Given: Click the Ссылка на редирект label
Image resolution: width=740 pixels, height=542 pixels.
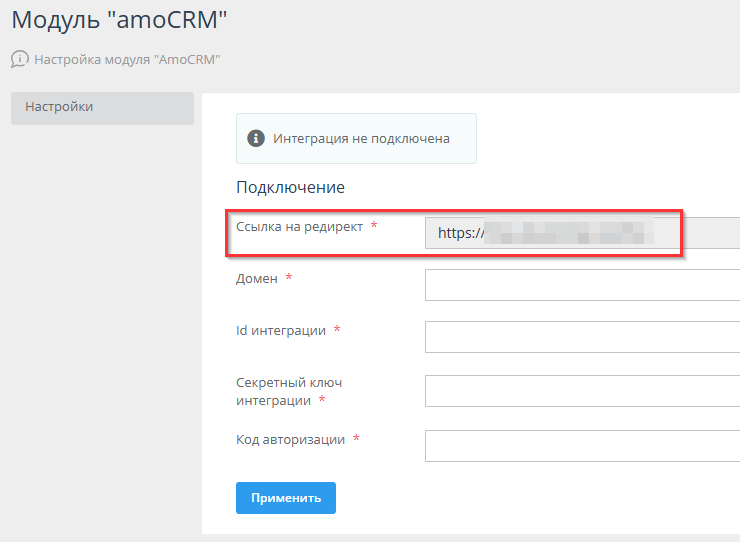Looking at the screenshot, I should click(x=300, y=227).
